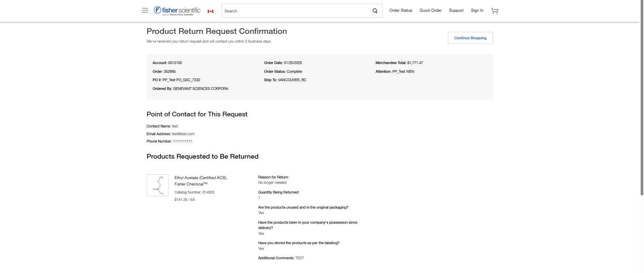Click Additional Comments: TEST text

[281, 258]
